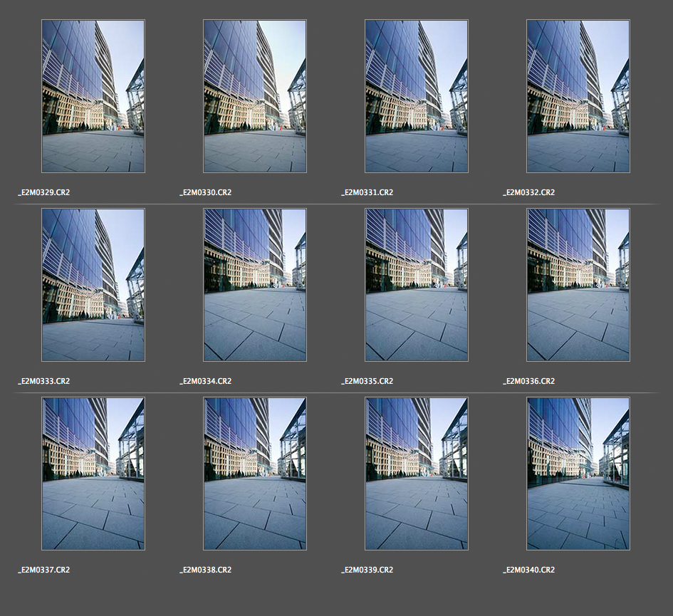Click the _E2M0336.CR2 filename label
Screen dimensions: 673x616
(x=529, y=381)
